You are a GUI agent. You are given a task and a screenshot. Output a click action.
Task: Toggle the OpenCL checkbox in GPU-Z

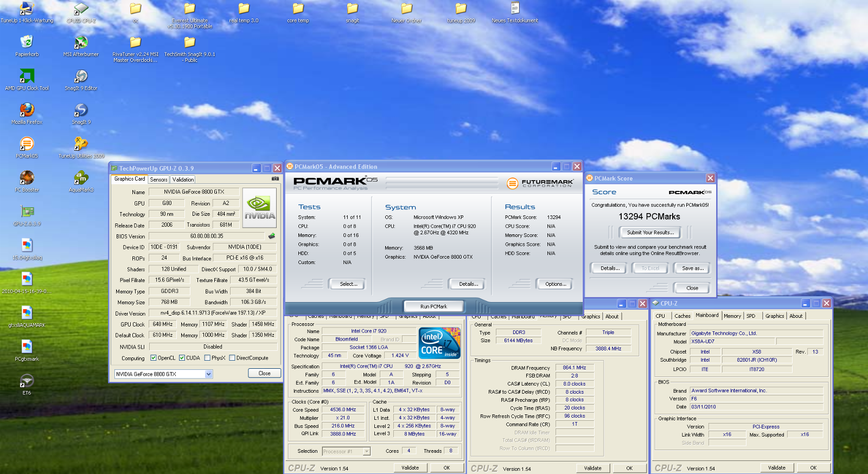tap(154, 358)
